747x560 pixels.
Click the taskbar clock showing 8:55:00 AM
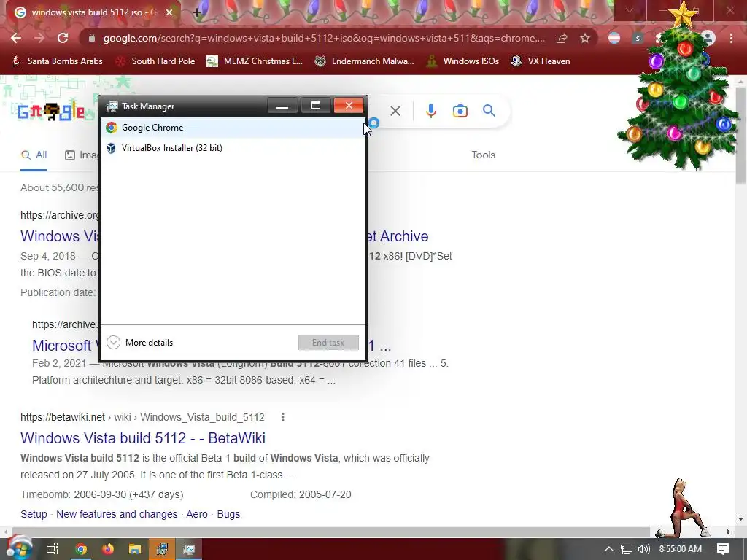pyautogui.click(x=681, y=549)
